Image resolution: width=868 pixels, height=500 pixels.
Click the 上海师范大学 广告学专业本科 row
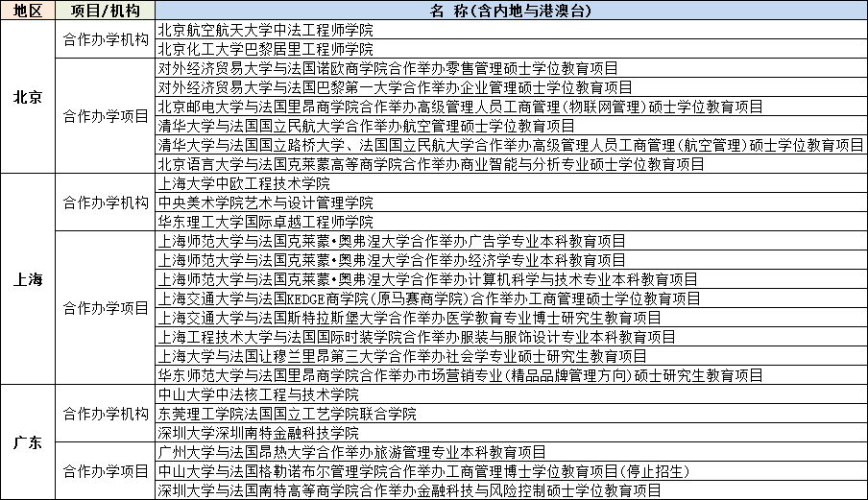click(x=511, y=241)
